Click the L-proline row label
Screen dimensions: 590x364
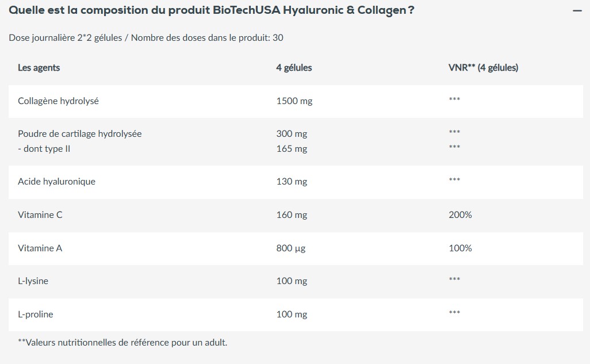click(x=36, y=315)
